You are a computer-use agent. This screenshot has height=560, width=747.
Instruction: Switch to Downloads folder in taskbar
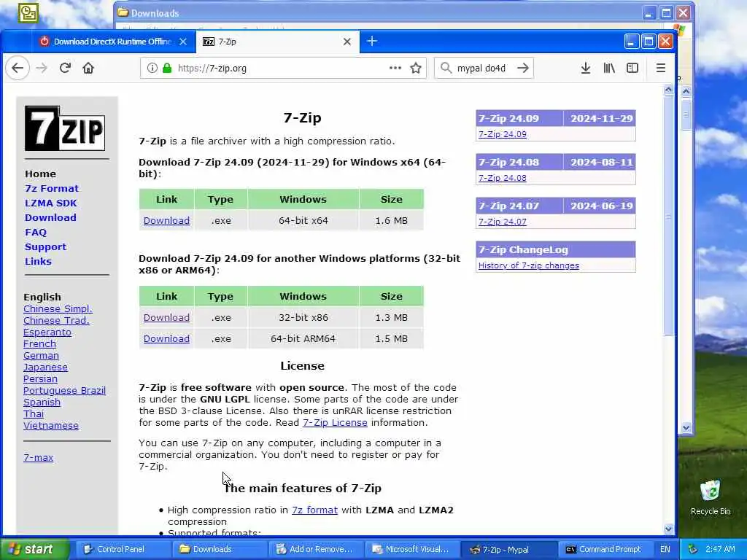pyautogui.click(x=219, y=550)
